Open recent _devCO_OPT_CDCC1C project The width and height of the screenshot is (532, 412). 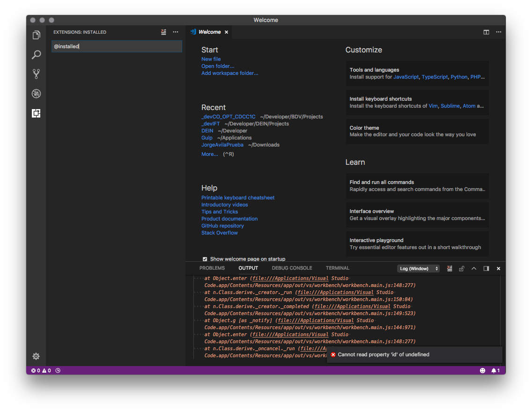click(x=229, y=117)
